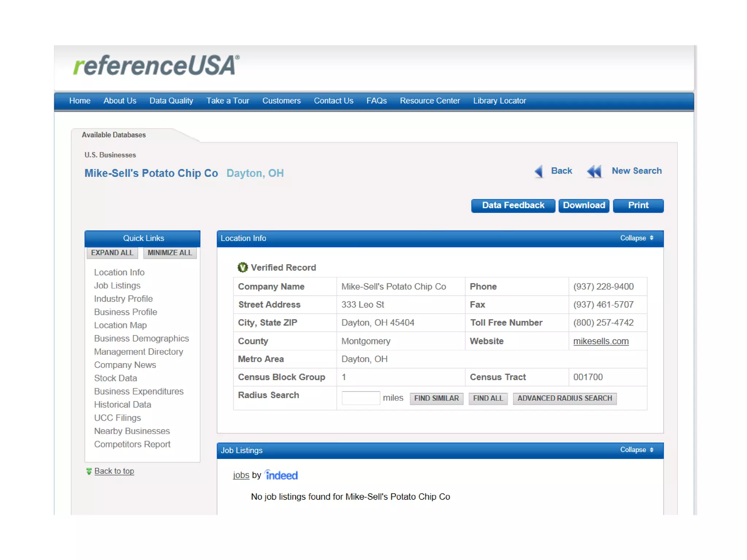Click the Download button
The height and width of the screenshot is (560, 747).
pos(584,206)
